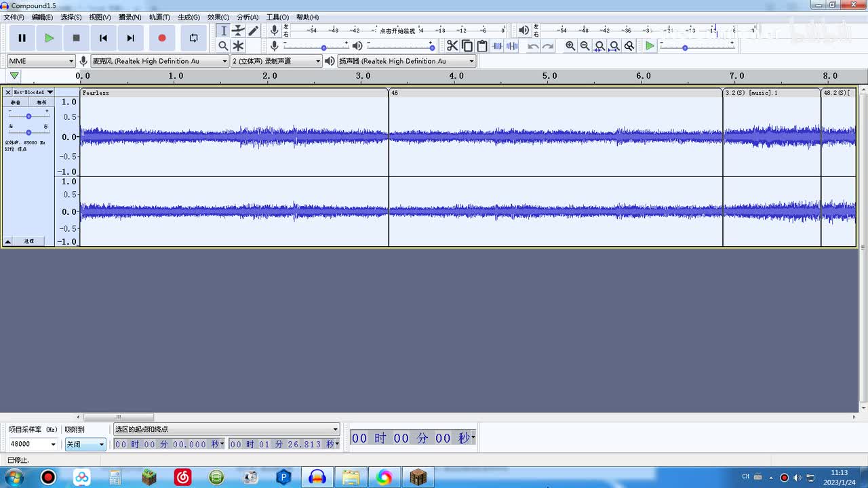
Task: Close the Hot-Blooded track with X button
Action: tap(8, 92)
